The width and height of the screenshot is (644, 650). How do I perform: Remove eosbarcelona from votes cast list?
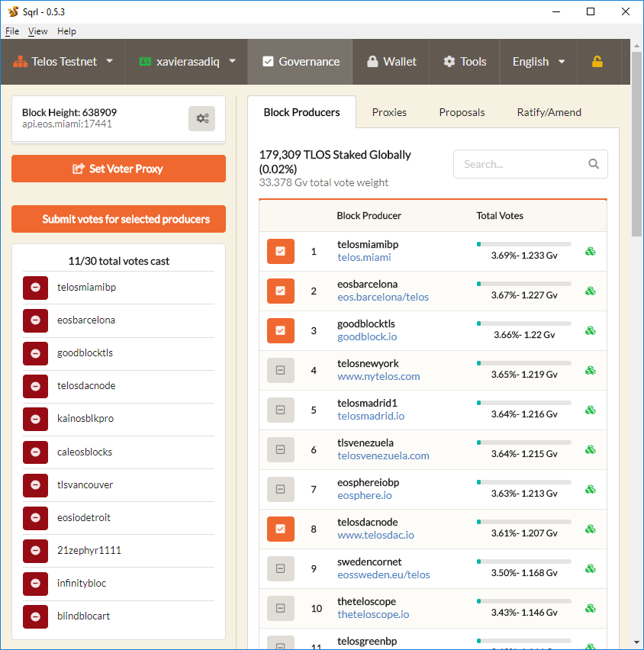pyautogui.click(x=35, y=320)
